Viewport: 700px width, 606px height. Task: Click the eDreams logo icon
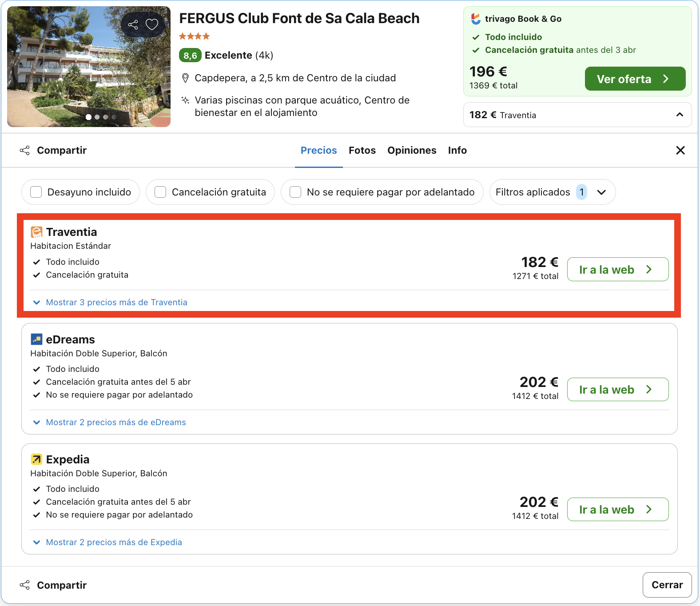click(x=36, y=339)
